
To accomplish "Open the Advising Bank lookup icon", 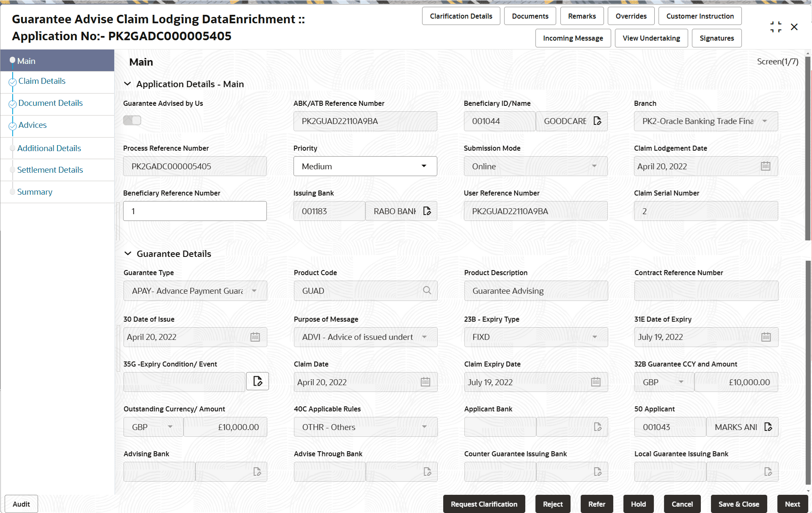I will [257, 472].
